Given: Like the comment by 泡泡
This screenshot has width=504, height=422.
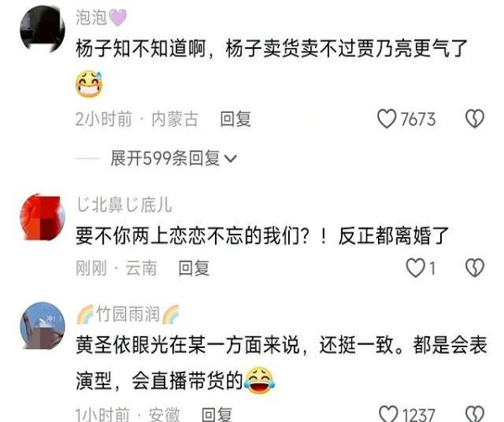Looking at the screenshot, I should coord(386,119).
